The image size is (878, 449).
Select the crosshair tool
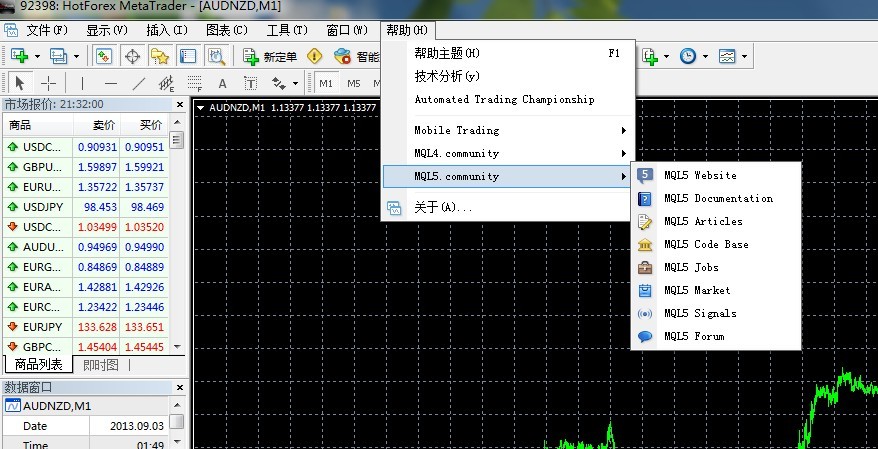tap(49, 84)
